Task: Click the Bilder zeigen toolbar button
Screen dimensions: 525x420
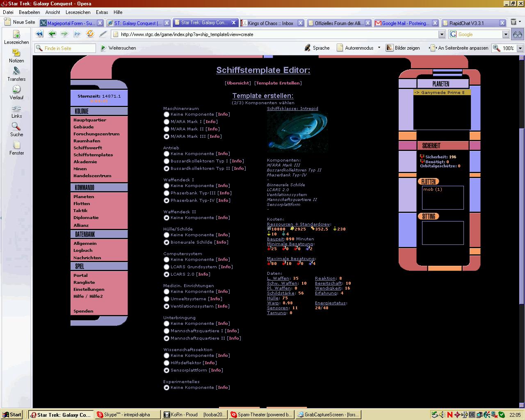Action: click(403, 48)
